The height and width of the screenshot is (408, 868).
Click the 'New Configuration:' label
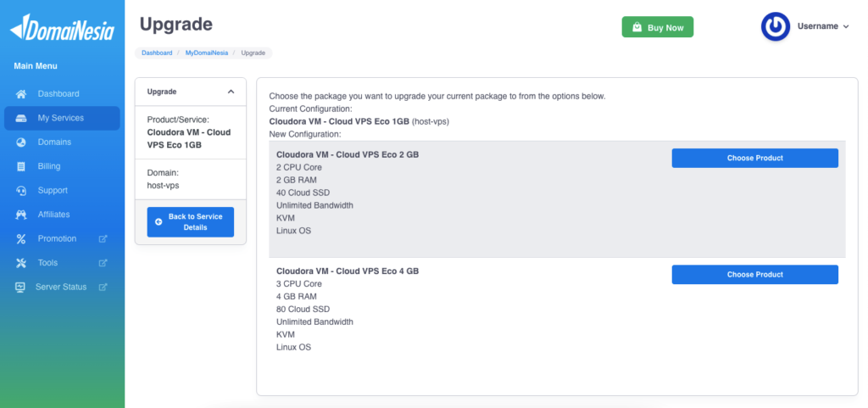[305, 134]
